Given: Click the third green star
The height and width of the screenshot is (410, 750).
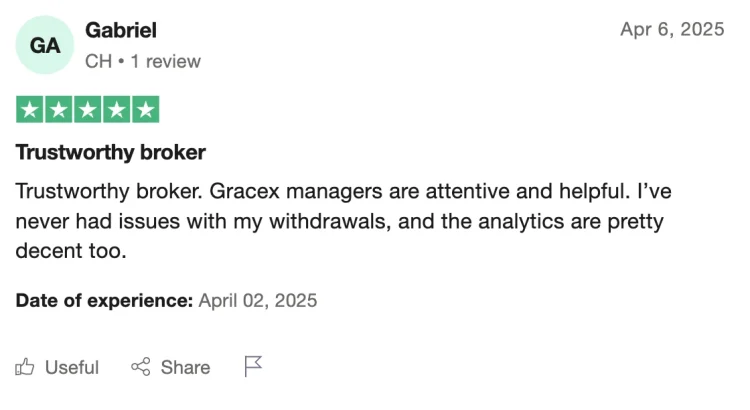Looking at the screenshot, I should [88, 110].
